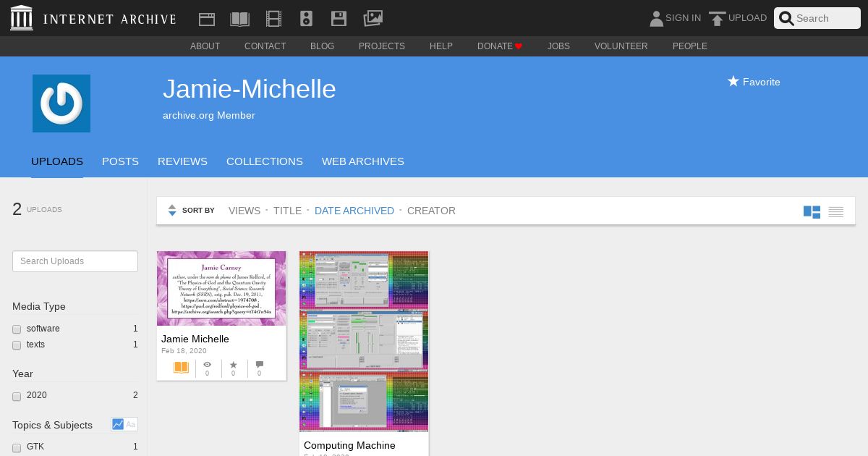868x456 pixels.
Task: Click the Upload arrow icon
Action: pos(717,19)
